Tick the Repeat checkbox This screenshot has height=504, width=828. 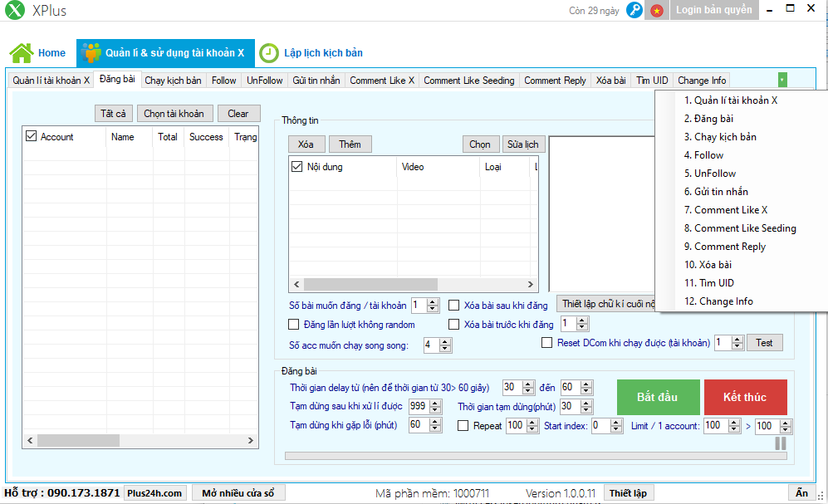tap(463, 425)
